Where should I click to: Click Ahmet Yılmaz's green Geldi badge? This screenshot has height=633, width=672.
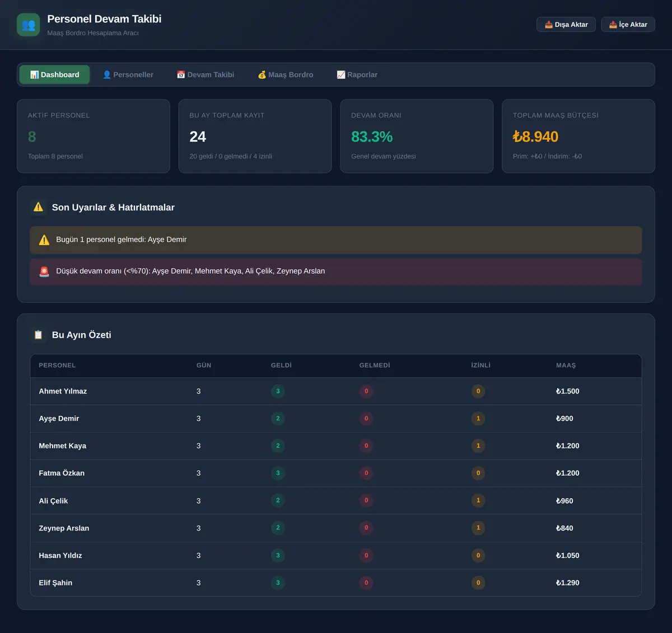pos(278,391)
